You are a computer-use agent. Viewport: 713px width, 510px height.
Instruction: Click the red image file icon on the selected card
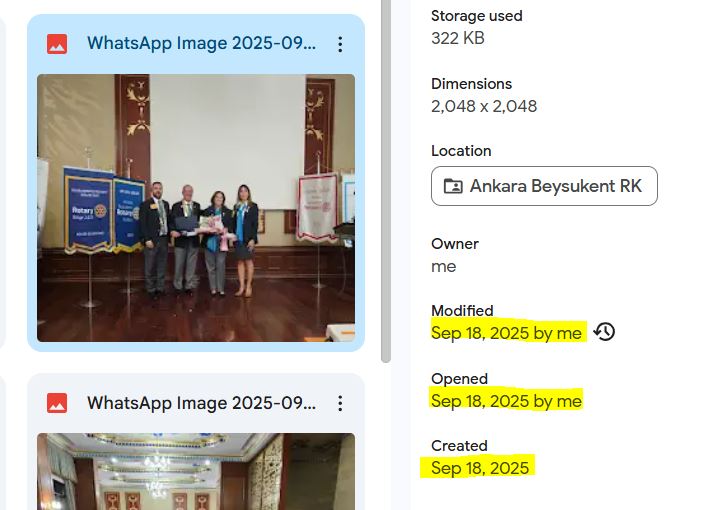(57, 44)
